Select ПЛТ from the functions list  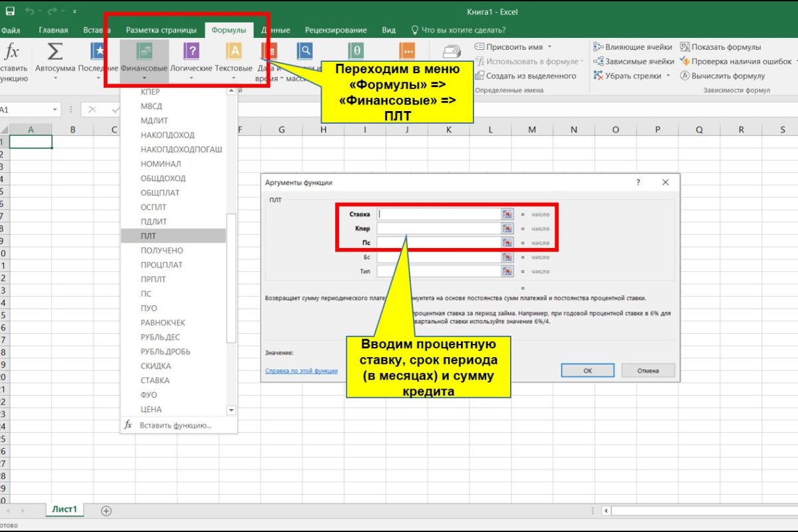pyautogui.click(x=148, y=236)
